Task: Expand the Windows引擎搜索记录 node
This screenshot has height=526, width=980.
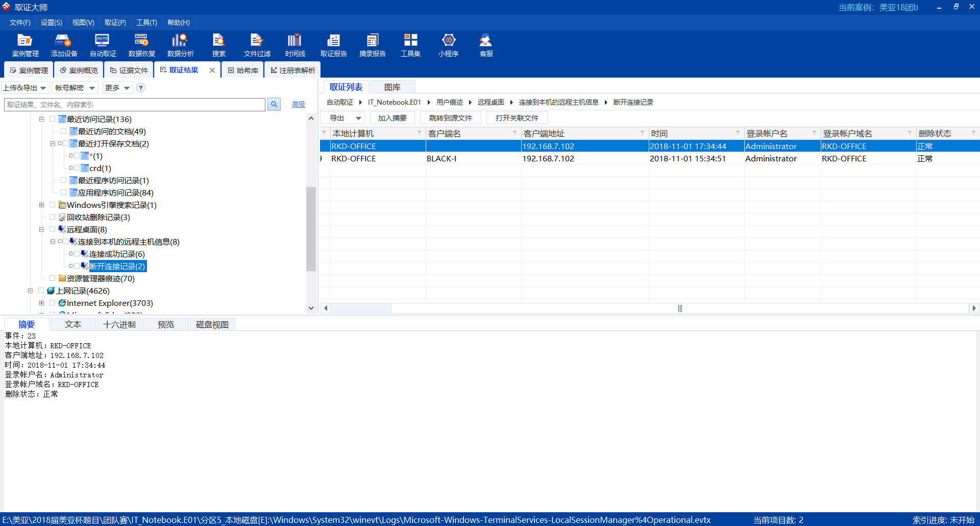Action: pos(41,205)
